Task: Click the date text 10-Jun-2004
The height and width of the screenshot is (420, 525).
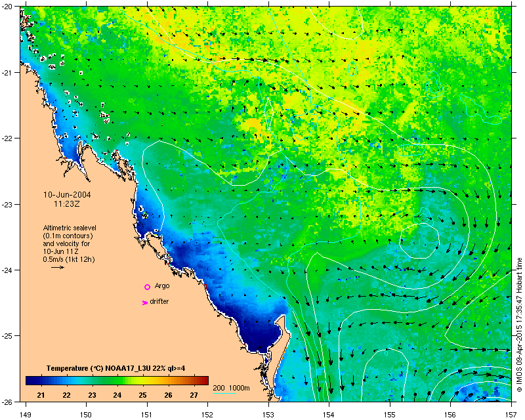Action: pyautogui.click(x=67, y=195)
